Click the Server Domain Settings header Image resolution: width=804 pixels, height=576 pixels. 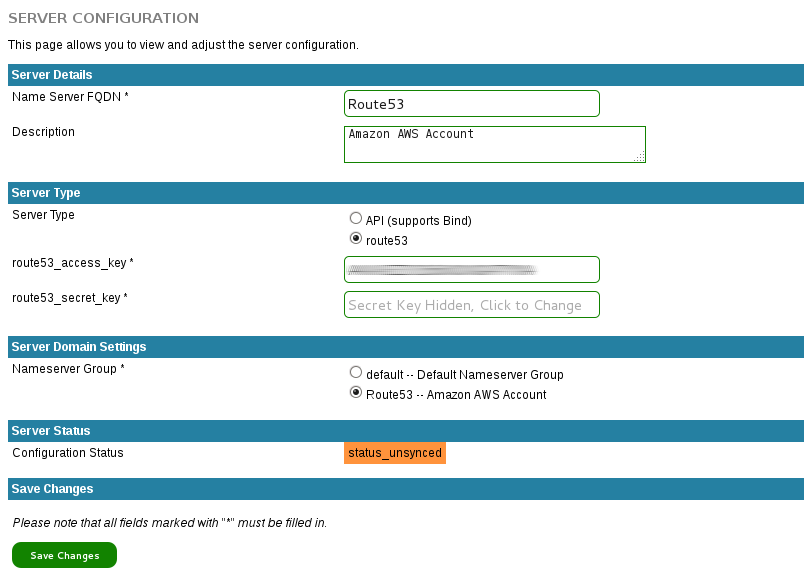coord(406,347)
